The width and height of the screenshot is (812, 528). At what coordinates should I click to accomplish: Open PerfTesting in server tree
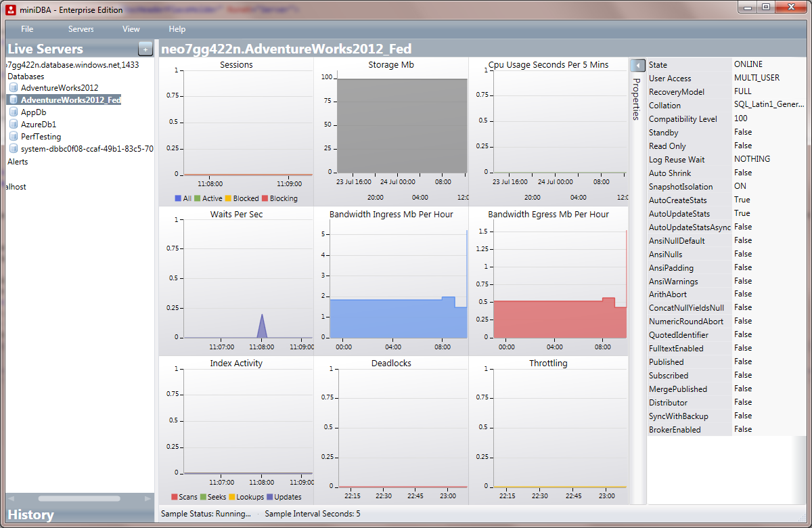(41, 137)
